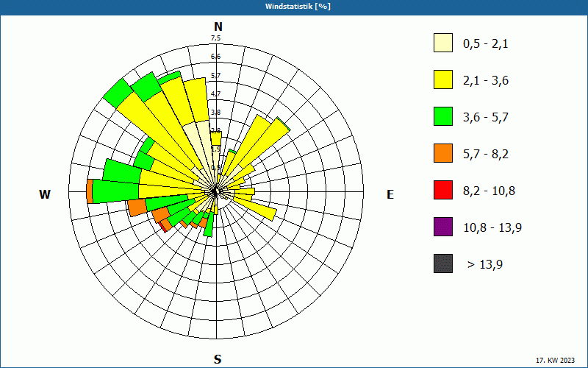The height and width of the screenshot is (368, 588).
Task: Click the '3,8' radial axis value
Action: click(215, 113)
